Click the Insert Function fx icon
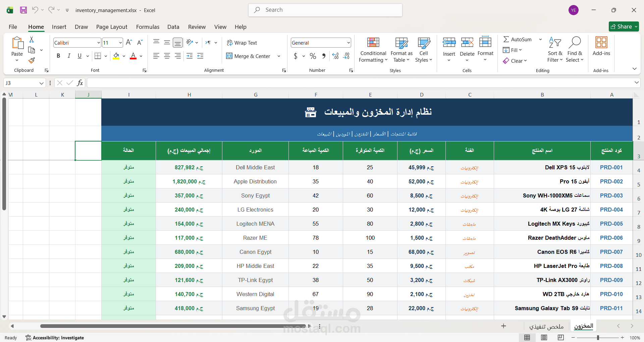The image size is (644, 342). [80, 83]
